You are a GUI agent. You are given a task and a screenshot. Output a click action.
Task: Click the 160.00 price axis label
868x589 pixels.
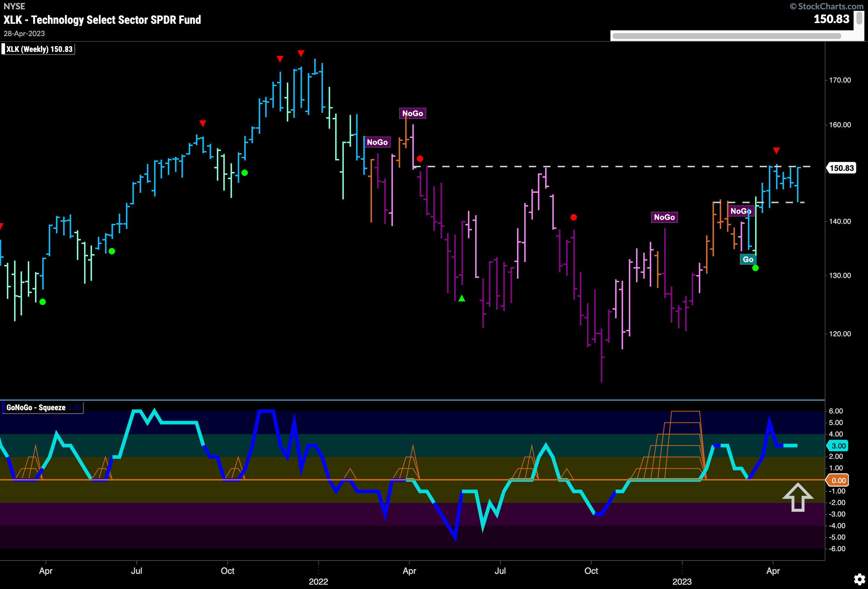(x=839, y=125)
